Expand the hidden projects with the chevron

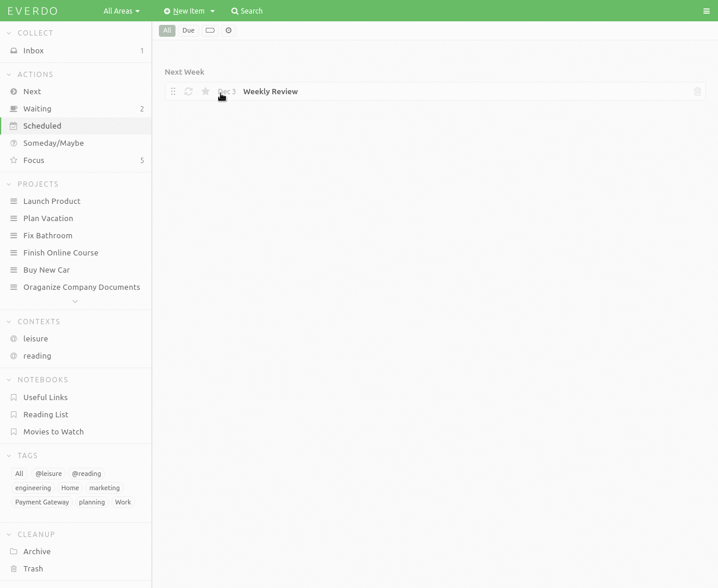point(75,301)
